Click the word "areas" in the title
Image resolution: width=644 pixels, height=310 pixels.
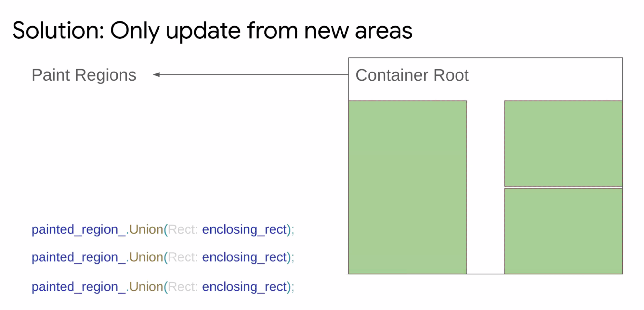tap(383, 31)
